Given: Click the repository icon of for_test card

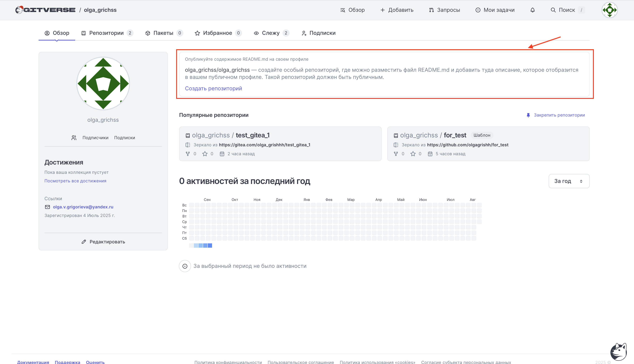Looking at the screenshot, I should 396,135.
